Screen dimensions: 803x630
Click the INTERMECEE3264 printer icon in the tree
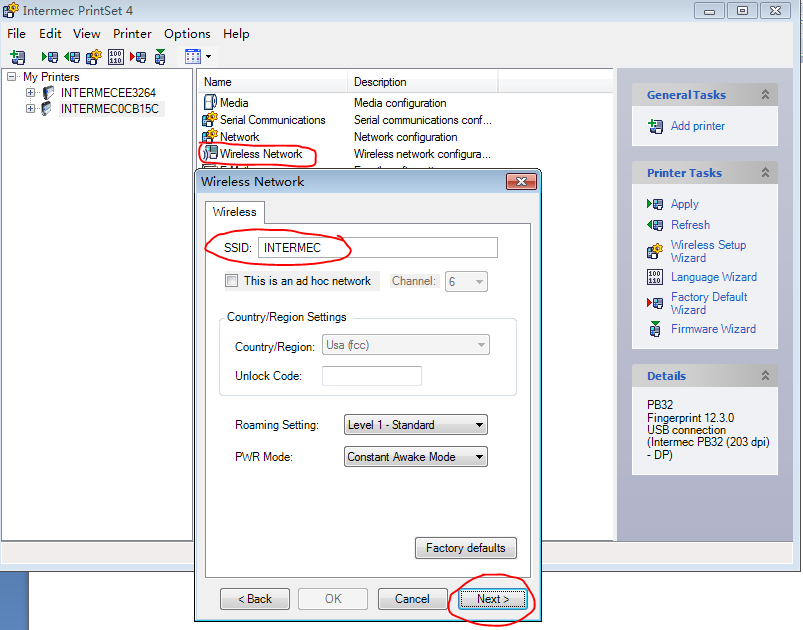pyautogui.click(x=48, y=93)
